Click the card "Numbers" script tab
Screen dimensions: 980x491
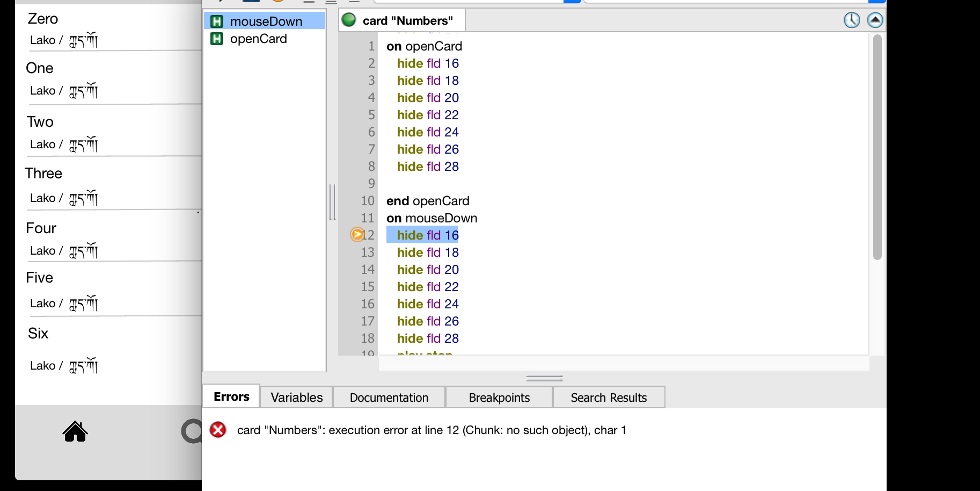tap(407, 21)
